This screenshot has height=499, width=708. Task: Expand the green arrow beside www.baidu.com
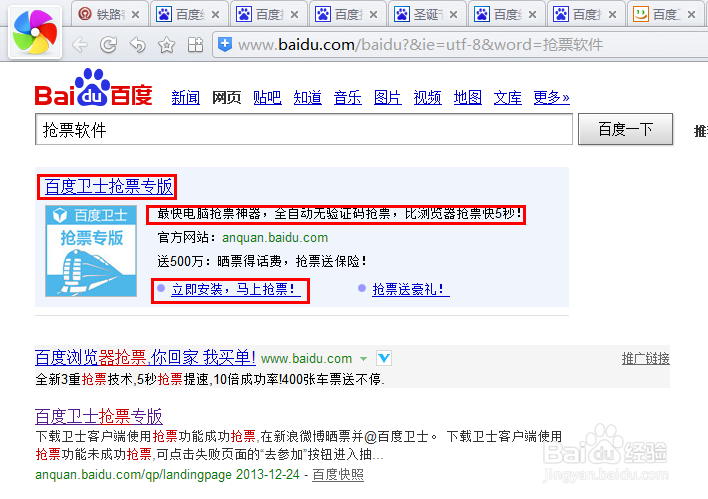pos(363,359)
